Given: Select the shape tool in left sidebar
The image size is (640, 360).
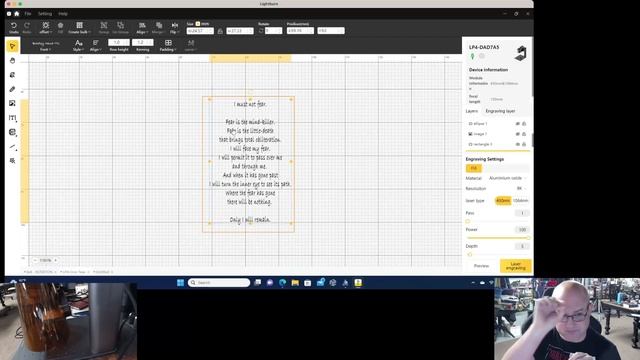Looking at the screenshot, I should point(12,75).
